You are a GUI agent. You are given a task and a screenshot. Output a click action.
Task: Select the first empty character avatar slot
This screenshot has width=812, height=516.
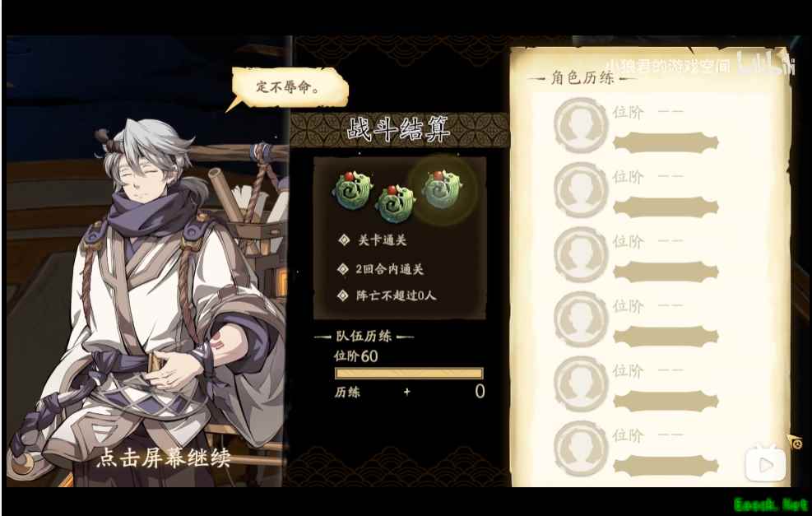point(581,125)
